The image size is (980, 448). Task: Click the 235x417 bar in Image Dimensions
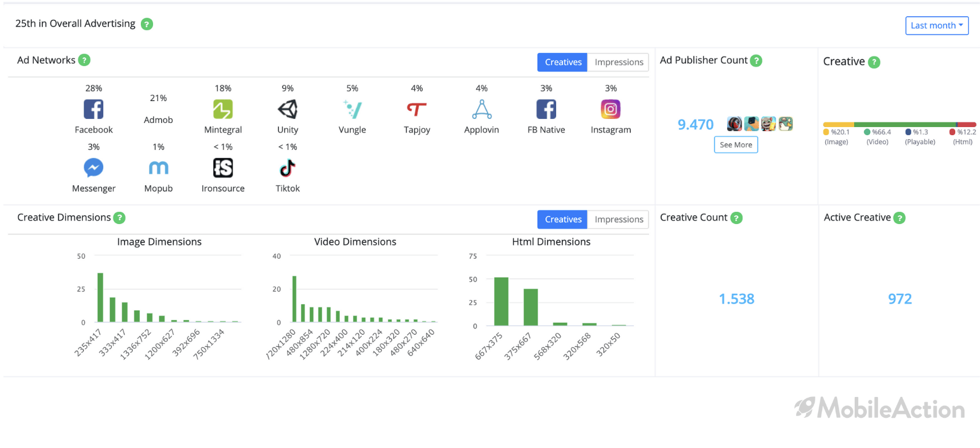click(100, 297)
